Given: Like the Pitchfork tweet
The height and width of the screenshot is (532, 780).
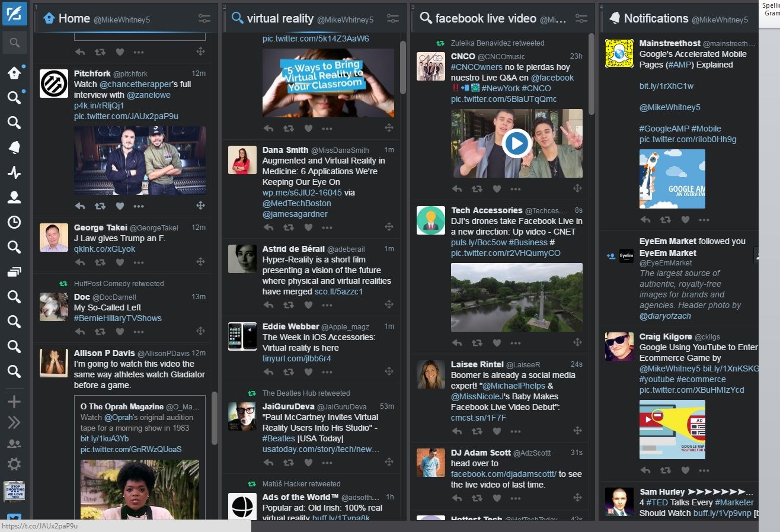Looking at the screenshot, I should 120,206.
